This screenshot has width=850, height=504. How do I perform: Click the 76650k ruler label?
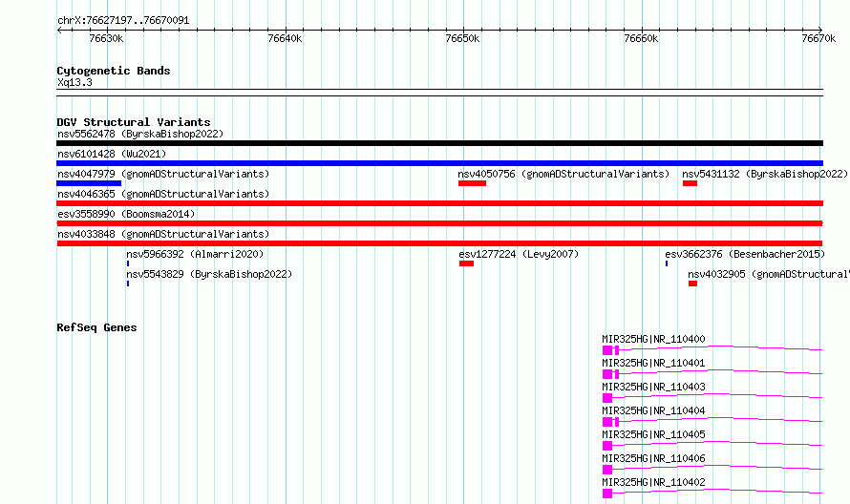(462, 38)
